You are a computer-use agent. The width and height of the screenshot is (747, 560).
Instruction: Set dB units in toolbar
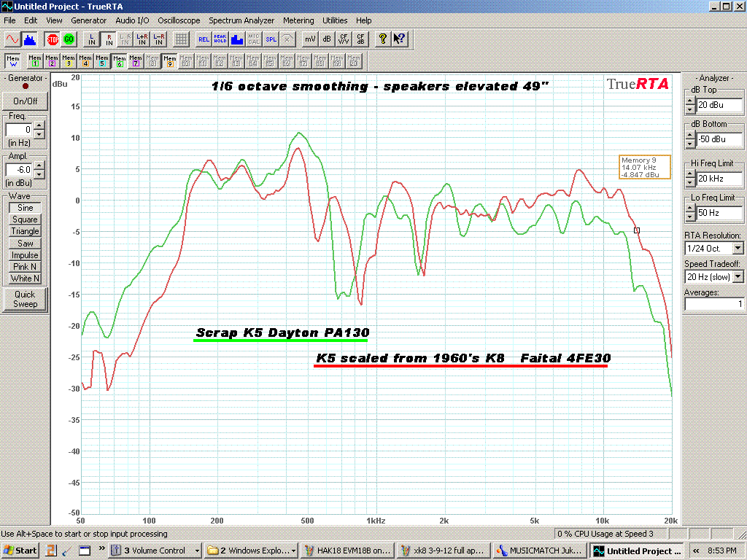point(326,39)
